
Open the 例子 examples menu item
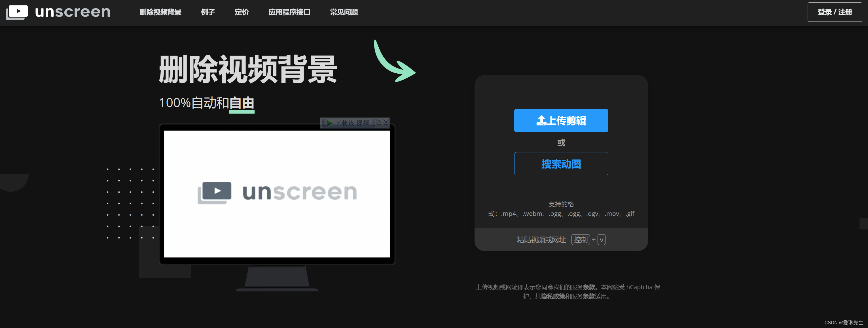[208, 12]
